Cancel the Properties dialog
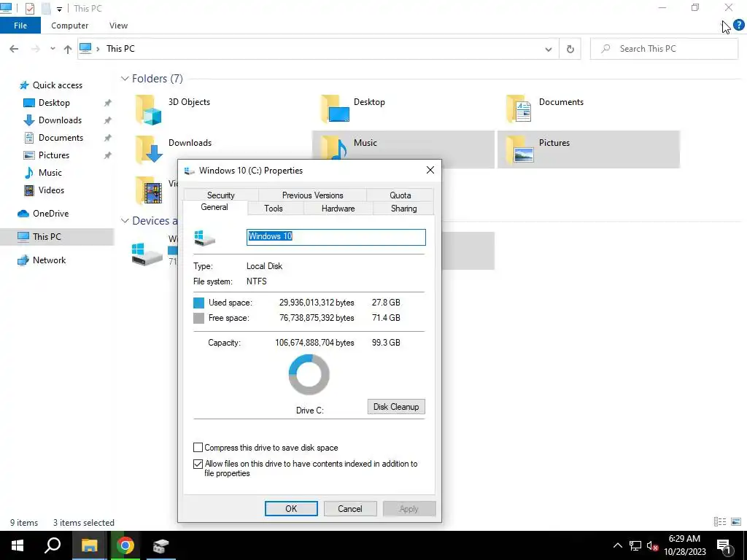Viewport: 747px width, 560px height. pyautogui.click(x=350, y=508)
